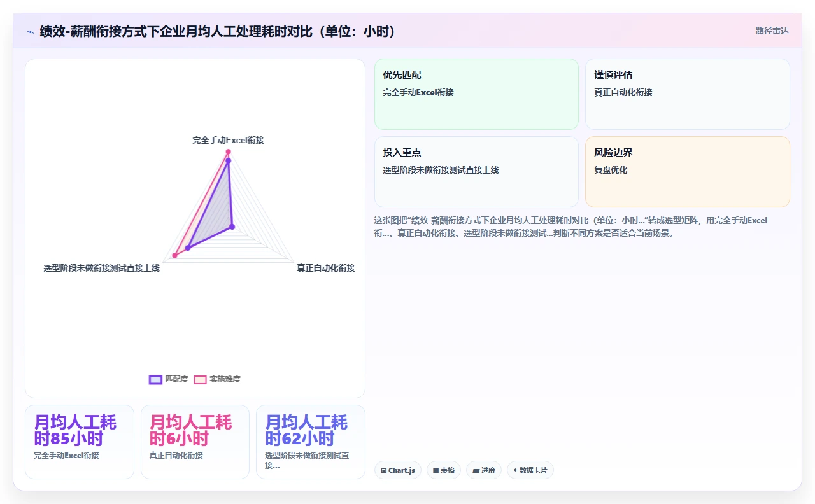Open the 投入重点 card
815x504 pixels.
[x=476, y=172]
